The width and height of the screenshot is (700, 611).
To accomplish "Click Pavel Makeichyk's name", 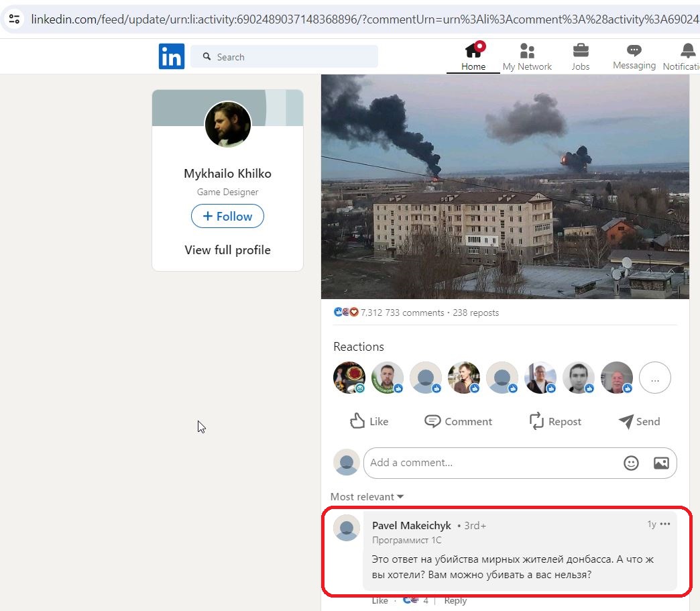I will pos(412,526).
